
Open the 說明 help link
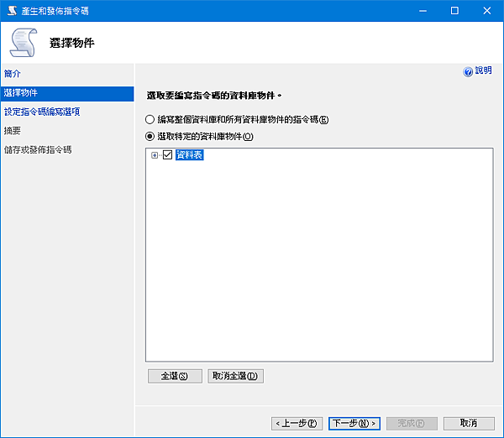tap(483, 70)
